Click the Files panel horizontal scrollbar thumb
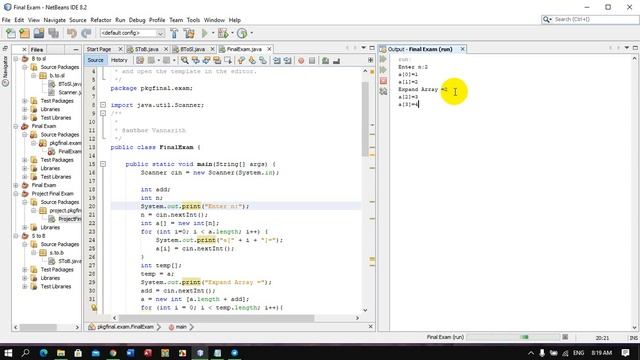The width and height of the screenshot is (640, 360). (38, 327)
